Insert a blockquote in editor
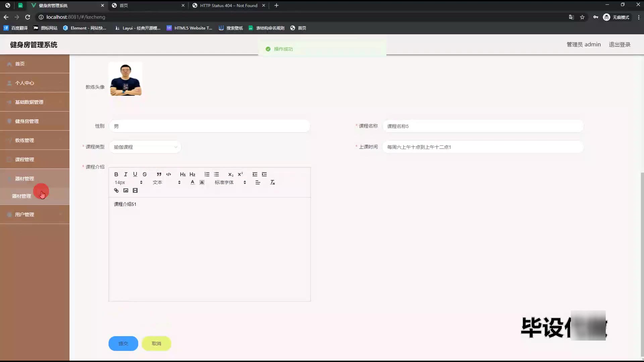Viewport: 644px width, 362px height. point(159,174)
